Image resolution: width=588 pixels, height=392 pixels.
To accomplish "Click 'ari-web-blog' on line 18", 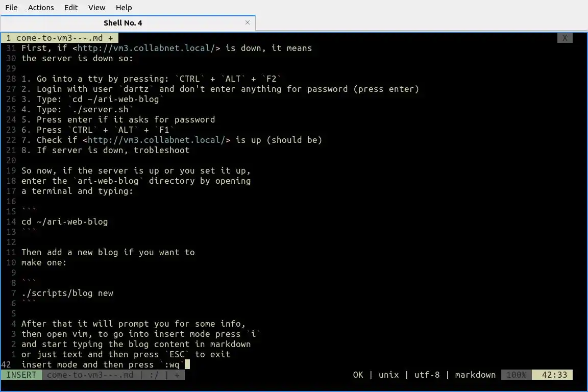I will click(x=108, y=181).
